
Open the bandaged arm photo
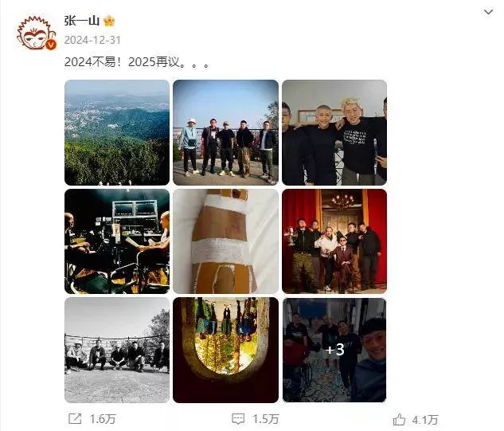(x=225, y=241)
